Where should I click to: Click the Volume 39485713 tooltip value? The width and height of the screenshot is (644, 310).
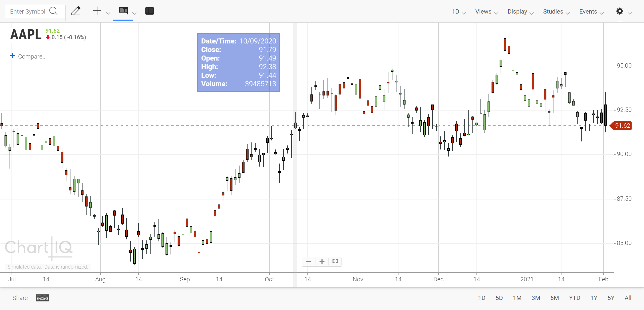point(260,84)
